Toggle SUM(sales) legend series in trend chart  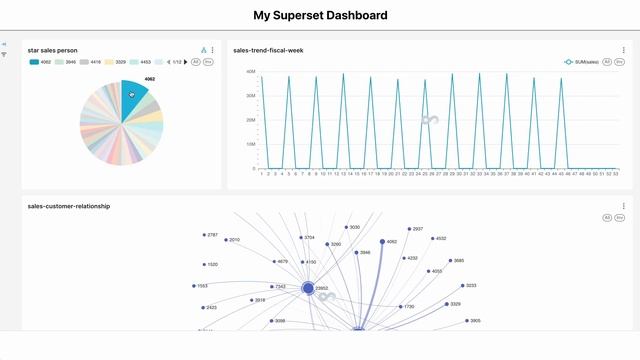(581, 62)
